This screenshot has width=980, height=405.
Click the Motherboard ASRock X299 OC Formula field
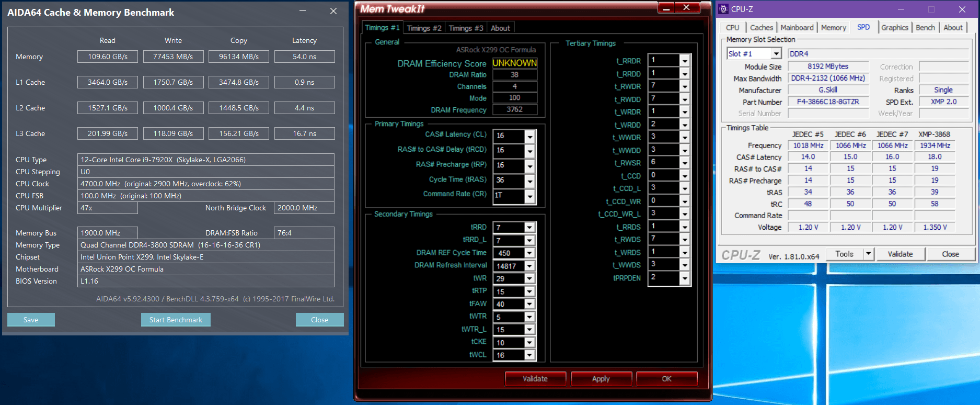[206, 269]
